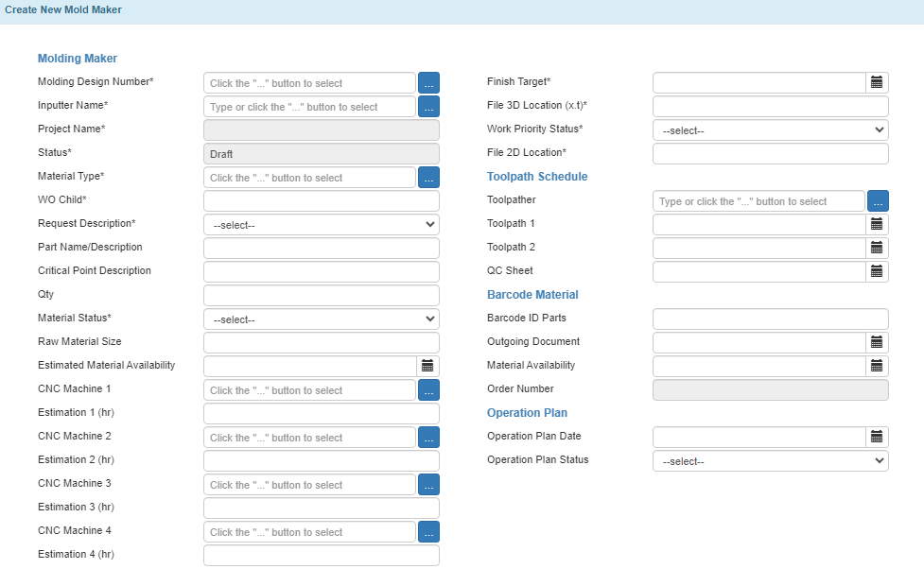The width and height of the screenshot is (924, 586).
Task: Click the File 3D Location field
Action: point(771,107)
